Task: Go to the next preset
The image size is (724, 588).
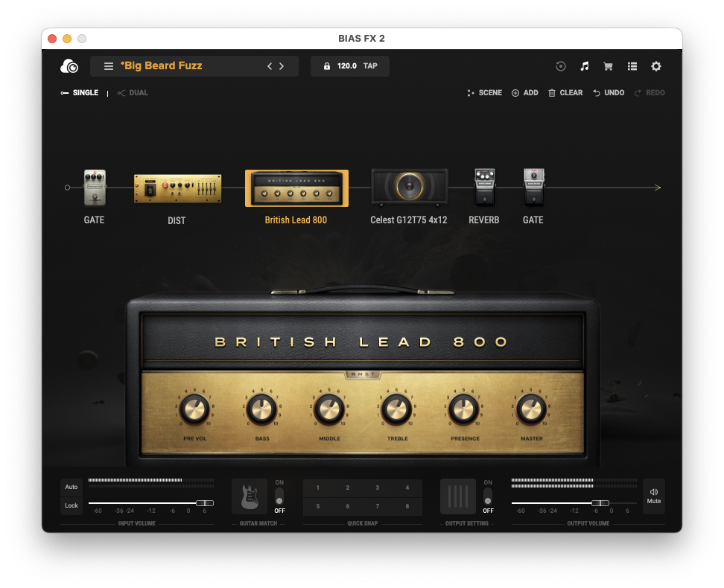Action: (x=282, y=66)
